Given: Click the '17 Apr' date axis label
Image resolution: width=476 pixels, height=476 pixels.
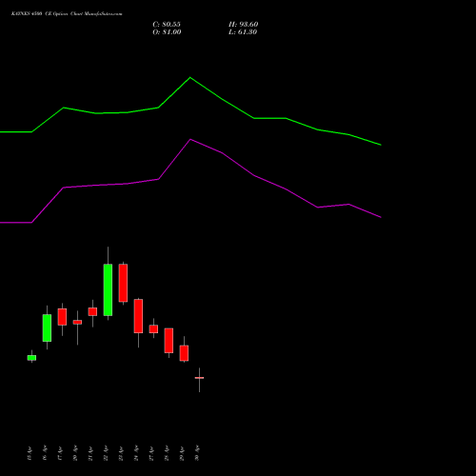Looking at the screenshot, I should coord(60,453).
